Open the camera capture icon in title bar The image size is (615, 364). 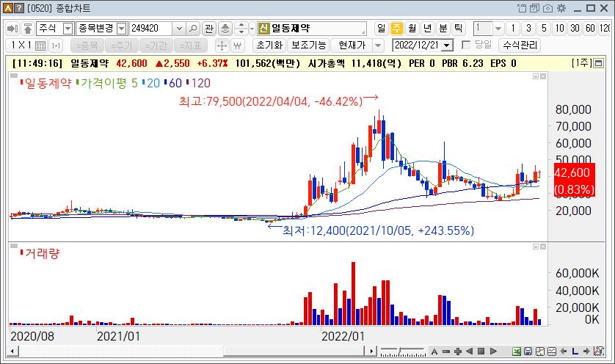(x=548, y=8)
